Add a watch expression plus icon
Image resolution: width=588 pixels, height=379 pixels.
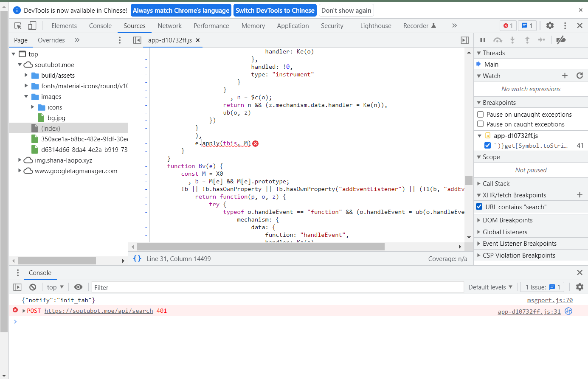pos(565,76)
